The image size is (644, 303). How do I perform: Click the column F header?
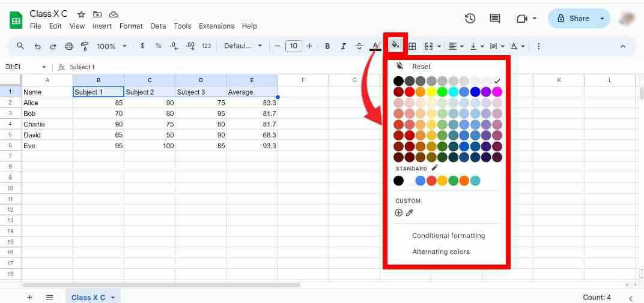[303, 80]
